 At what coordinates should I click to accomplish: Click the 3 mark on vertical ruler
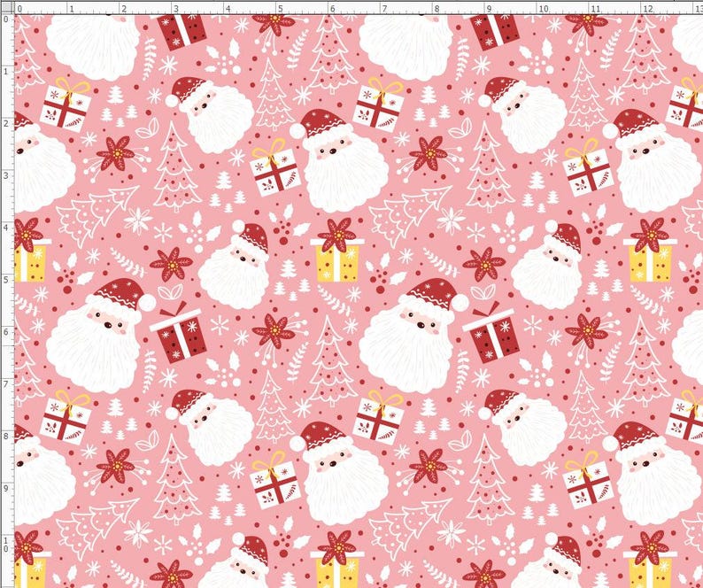click(6, 176)
